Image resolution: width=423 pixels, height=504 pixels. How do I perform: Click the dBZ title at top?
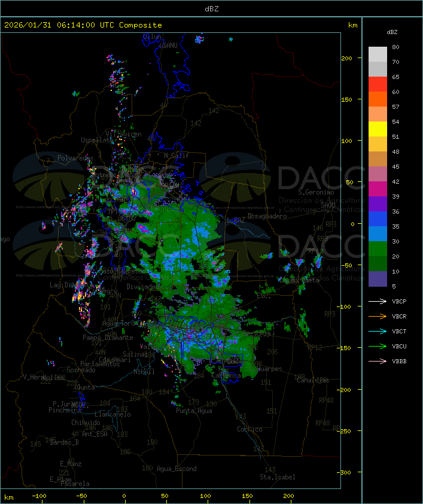pos(211,8)
